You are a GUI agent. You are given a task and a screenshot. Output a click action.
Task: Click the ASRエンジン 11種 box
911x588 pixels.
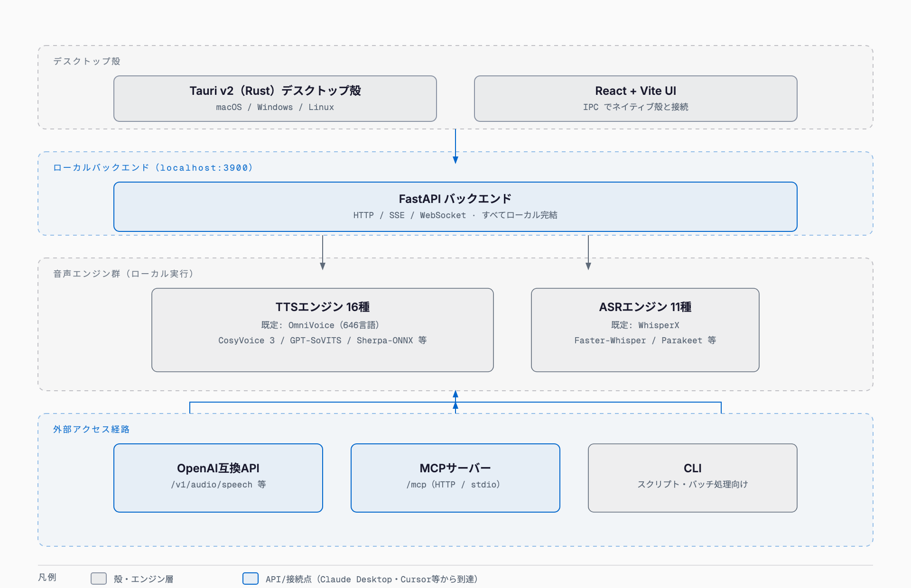tap(645, 330)
